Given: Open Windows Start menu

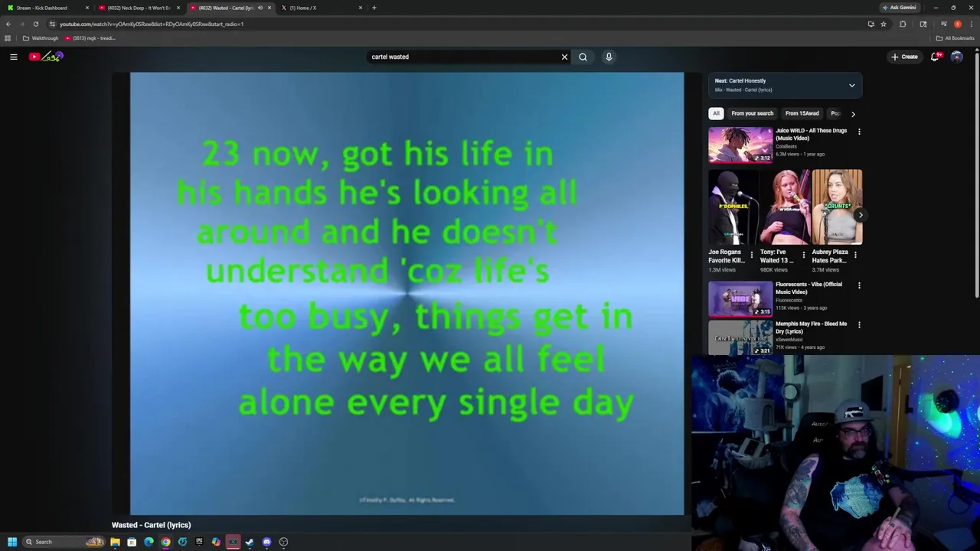Looking at the screenshot, I should pyautogui.click(x=12, y=542).
